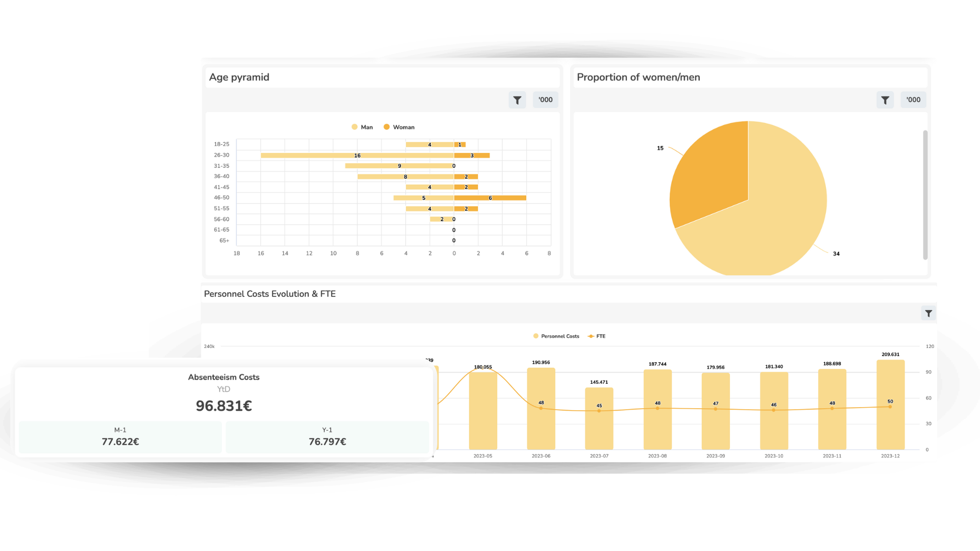Toggle the '000 button in Age pyramid

tap(546, 100)
